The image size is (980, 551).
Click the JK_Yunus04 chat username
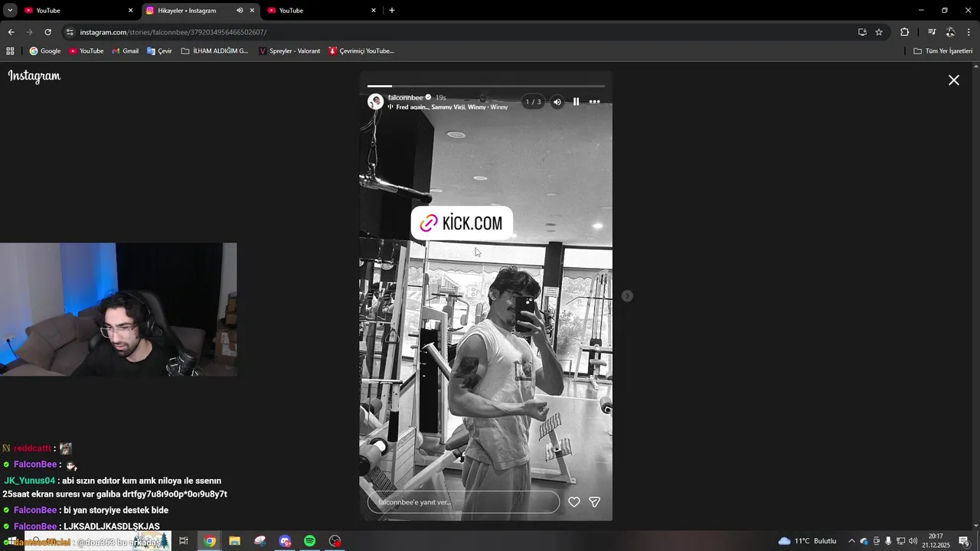click(30, 481)
